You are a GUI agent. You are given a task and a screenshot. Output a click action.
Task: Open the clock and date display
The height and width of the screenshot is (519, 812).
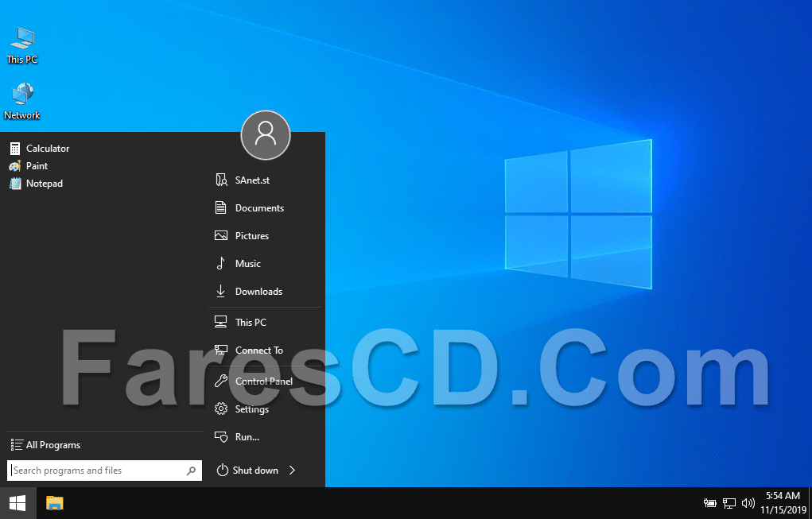[783, 503]
